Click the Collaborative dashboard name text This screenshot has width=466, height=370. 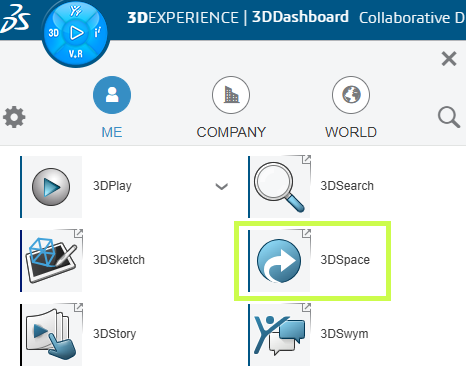point(412,18)
